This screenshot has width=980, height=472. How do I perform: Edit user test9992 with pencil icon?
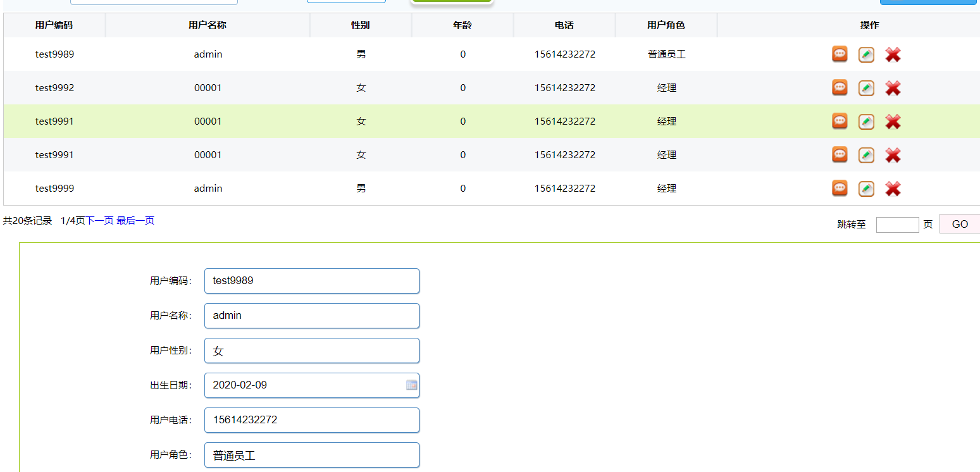866,89
